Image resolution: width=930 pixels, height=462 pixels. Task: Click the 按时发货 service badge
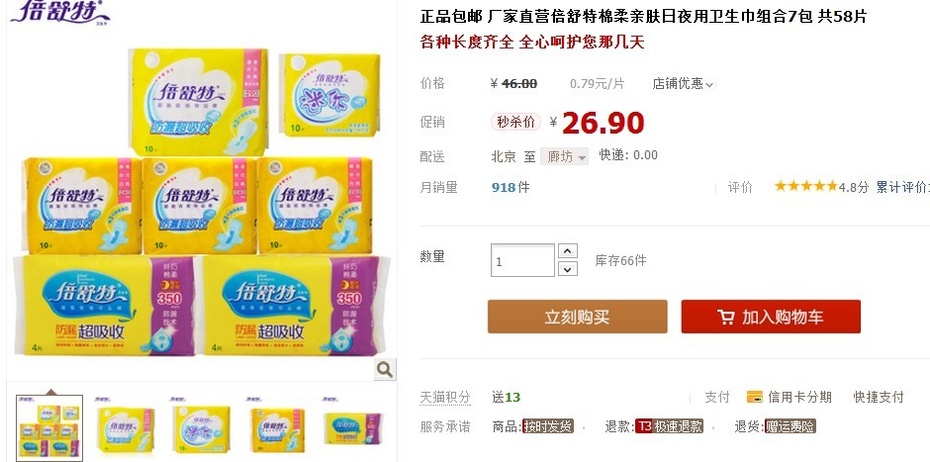pyautogui.click(x=548, y=426)
